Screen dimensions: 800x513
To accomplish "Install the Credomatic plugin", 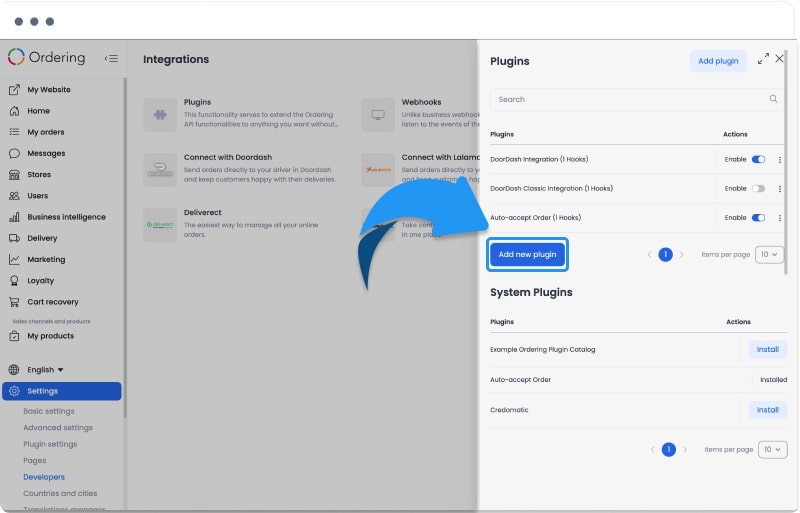I will pos(767,410).
